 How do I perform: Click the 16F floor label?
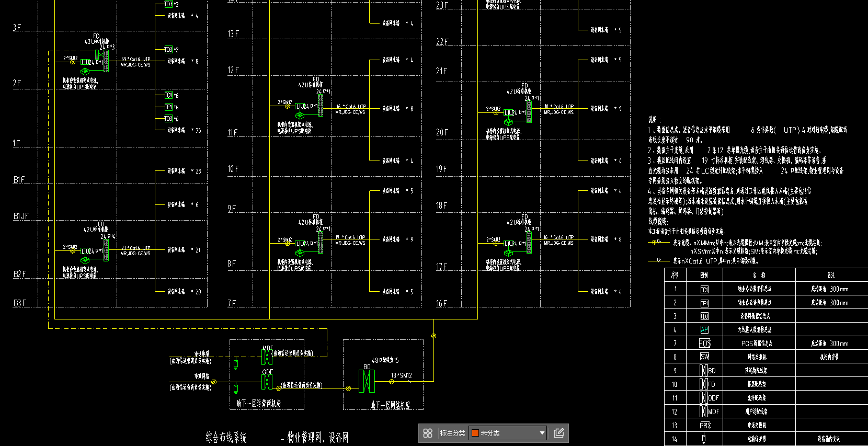[x=441, y=303]
